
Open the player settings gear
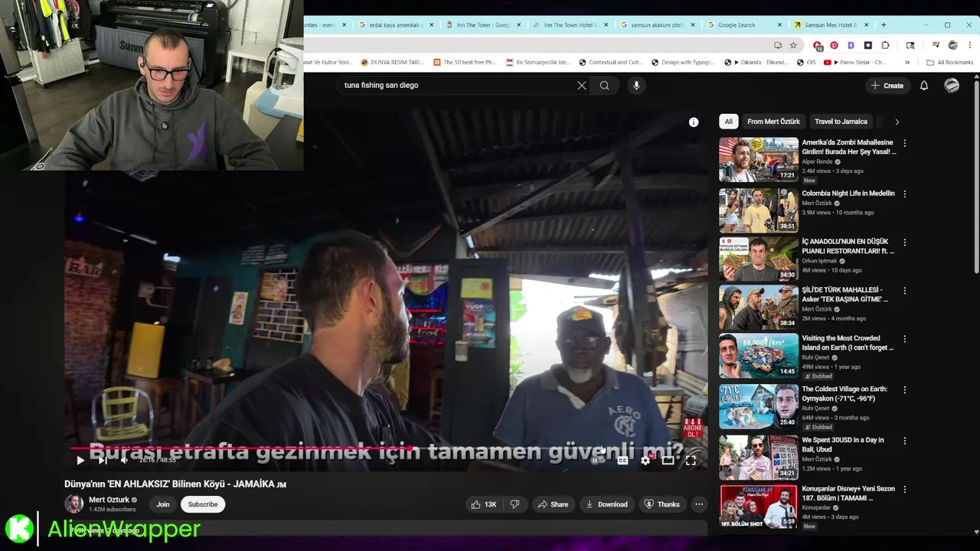[x=645, y=460]
